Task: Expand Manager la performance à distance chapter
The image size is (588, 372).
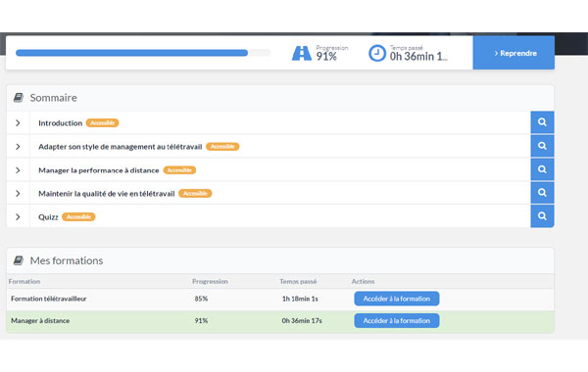Action: click(x=18, y=170)
